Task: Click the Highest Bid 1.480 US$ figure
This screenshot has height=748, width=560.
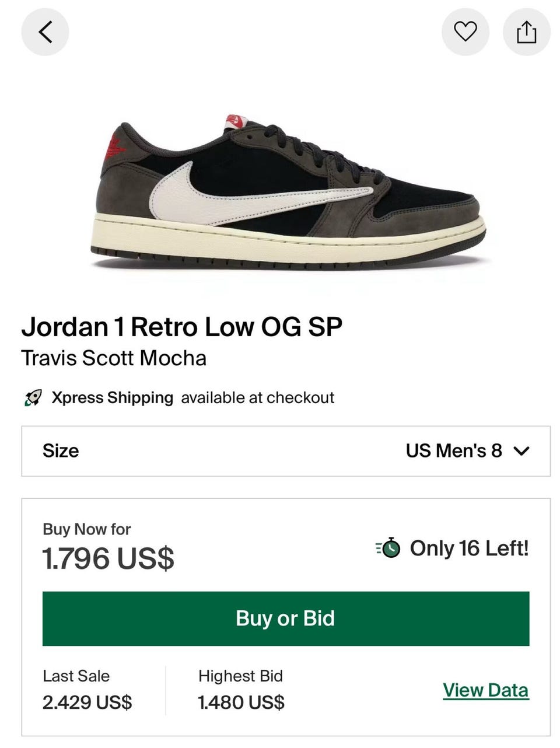Action: click(241, 702)
